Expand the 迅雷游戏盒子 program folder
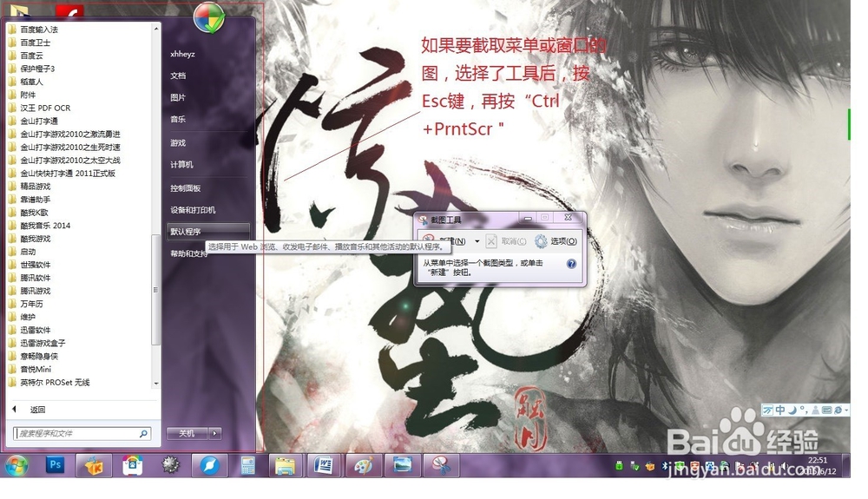The width and height of the screenshot is (868, 499). click(43, 343)
